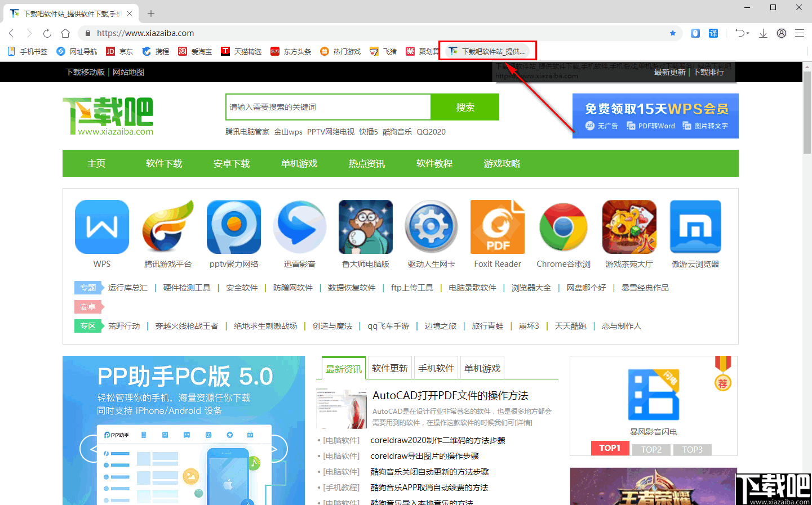The image size is (812, 505).
Task: Open the user account icon
Action: click(x=782, y=33)
